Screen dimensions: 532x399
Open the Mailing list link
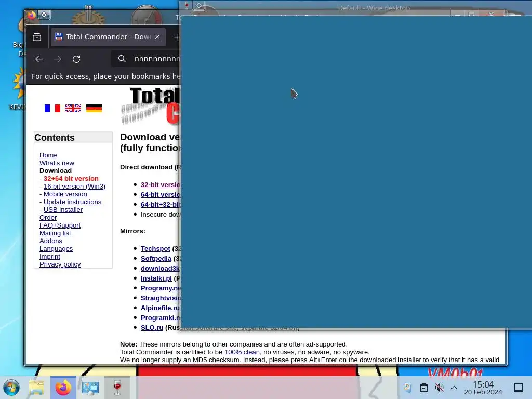click(55, 233)
